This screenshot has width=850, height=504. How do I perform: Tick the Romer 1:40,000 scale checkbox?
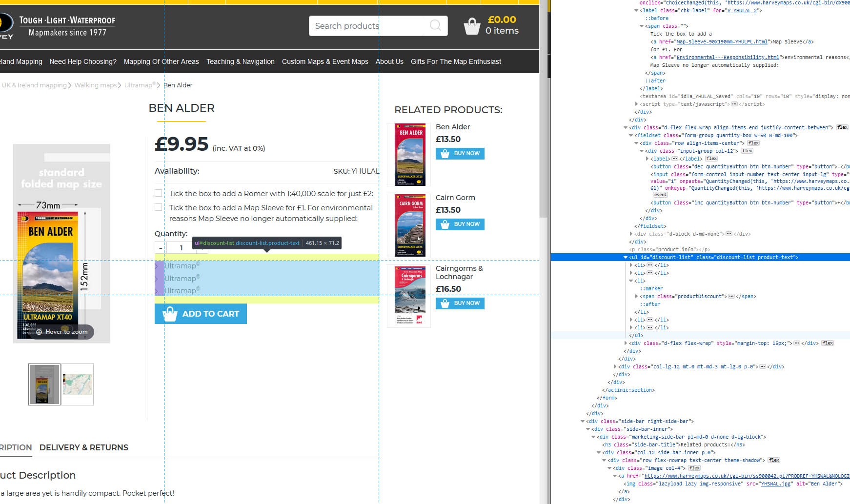(x=158, y=193)
